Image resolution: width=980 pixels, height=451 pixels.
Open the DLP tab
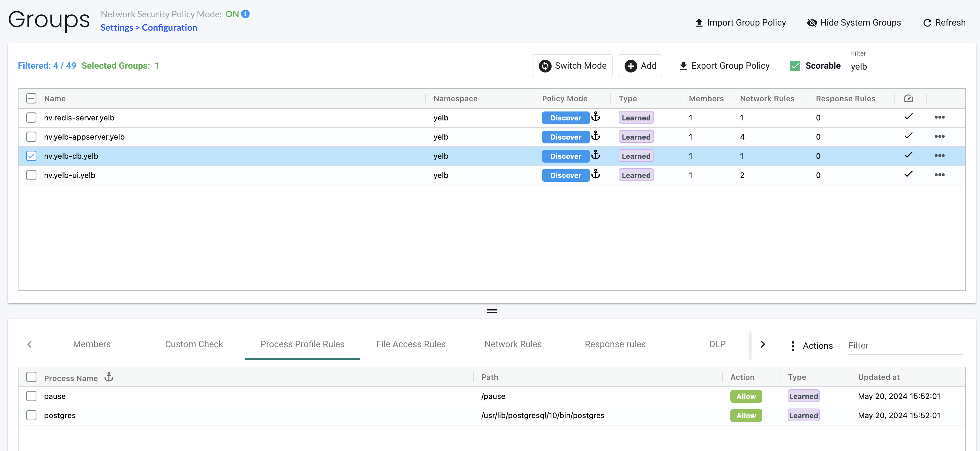(x=717, y=344)
